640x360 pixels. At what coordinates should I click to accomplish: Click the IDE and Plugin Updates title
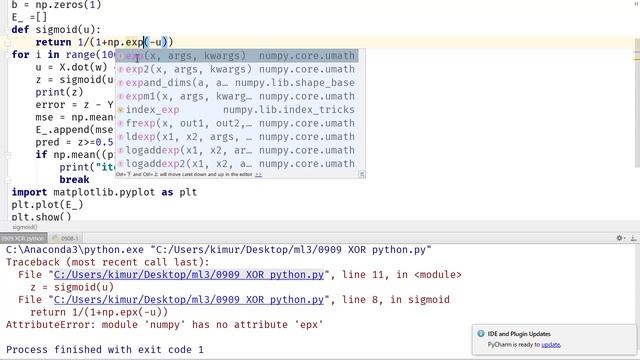point(519,334)
